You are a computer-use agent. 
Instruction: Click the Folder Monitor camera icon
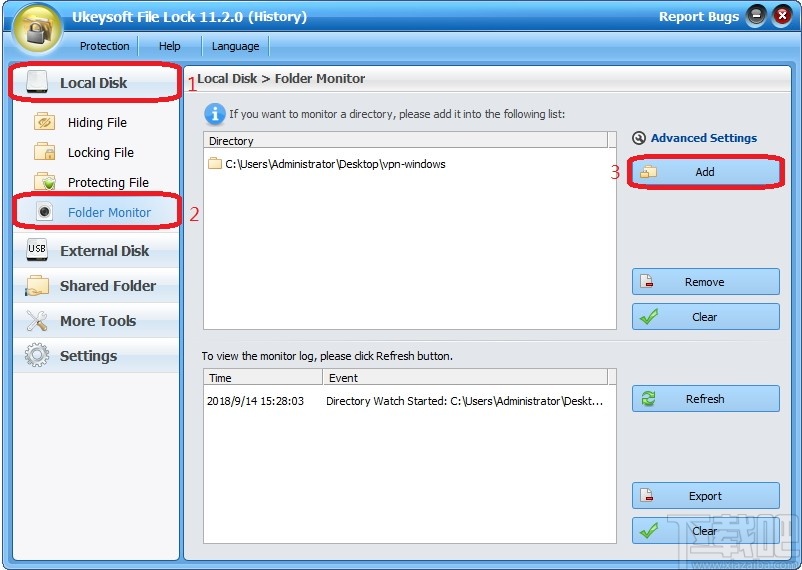tap(44, 211)
